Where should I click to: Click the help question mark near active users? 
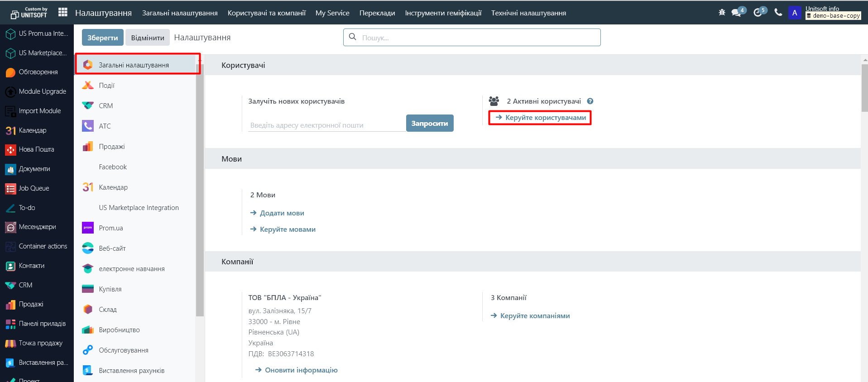(x=590, y=101)
